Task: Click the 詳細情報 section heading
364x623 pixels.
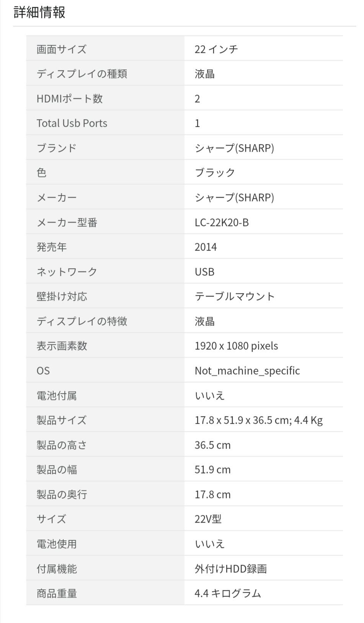Action: pyautogui.click(x=39, y=12)
